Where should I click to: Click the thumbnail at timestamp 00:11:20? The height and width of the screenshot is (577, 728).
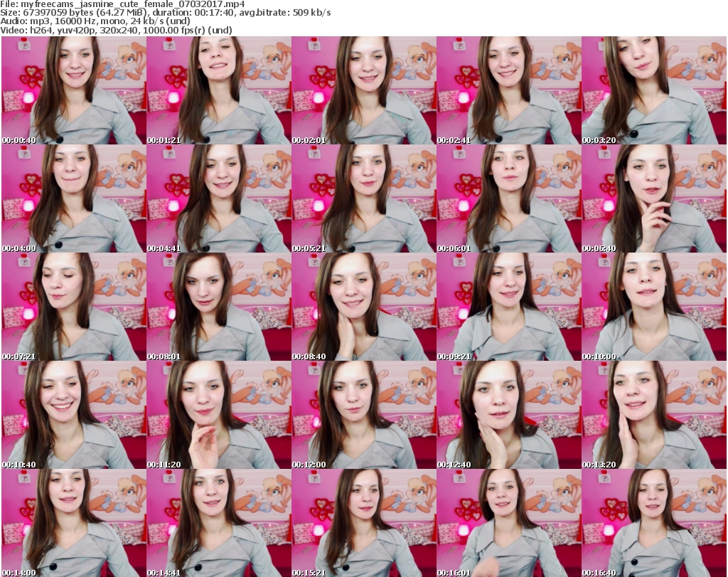[x=219, y=415]
